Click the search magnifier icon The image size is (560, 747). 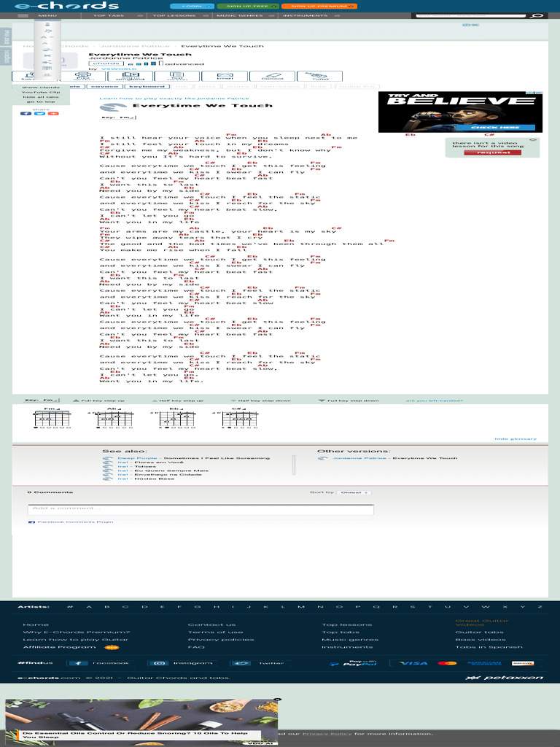coord(537,16)
